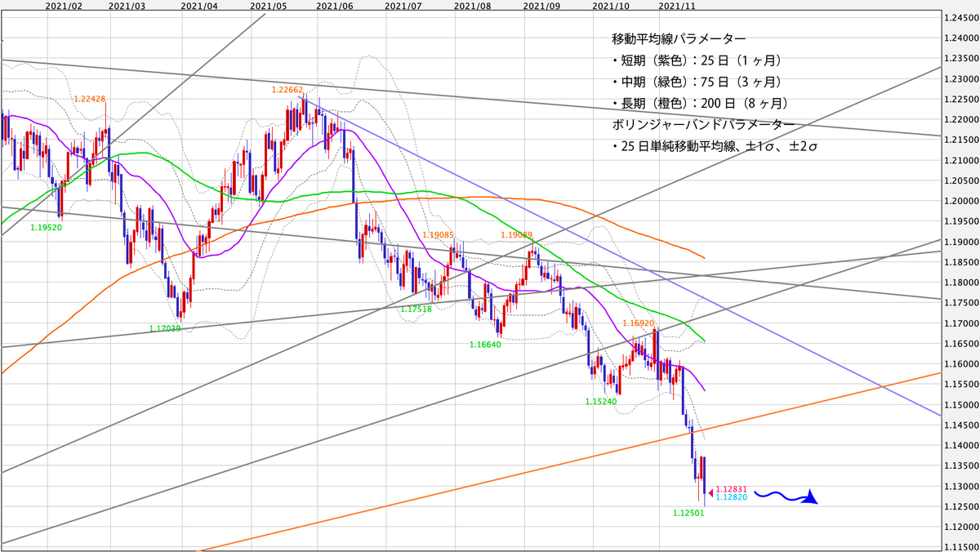Click the 1.15240 low price label
This screenshot has width=980, height=552.
point(601,402)
